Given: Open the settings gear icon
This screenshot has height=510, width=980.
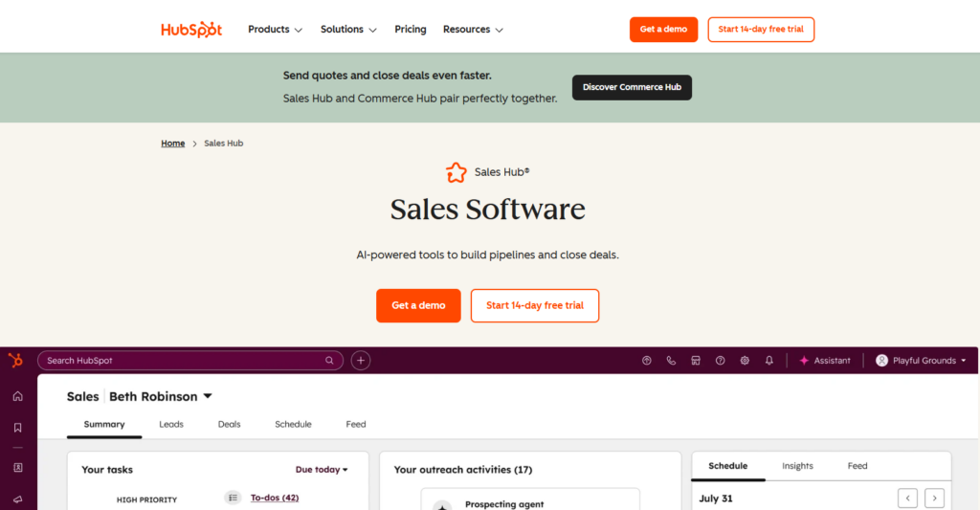Looking at the screenshot, I should coord(745,361).
